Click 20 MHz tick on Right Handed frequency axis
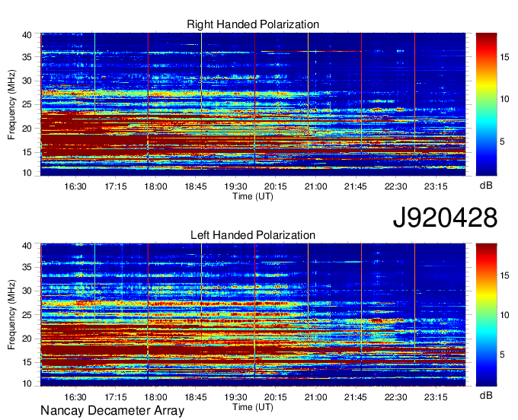Screen dimensions: 518x420 pos(27,129)
